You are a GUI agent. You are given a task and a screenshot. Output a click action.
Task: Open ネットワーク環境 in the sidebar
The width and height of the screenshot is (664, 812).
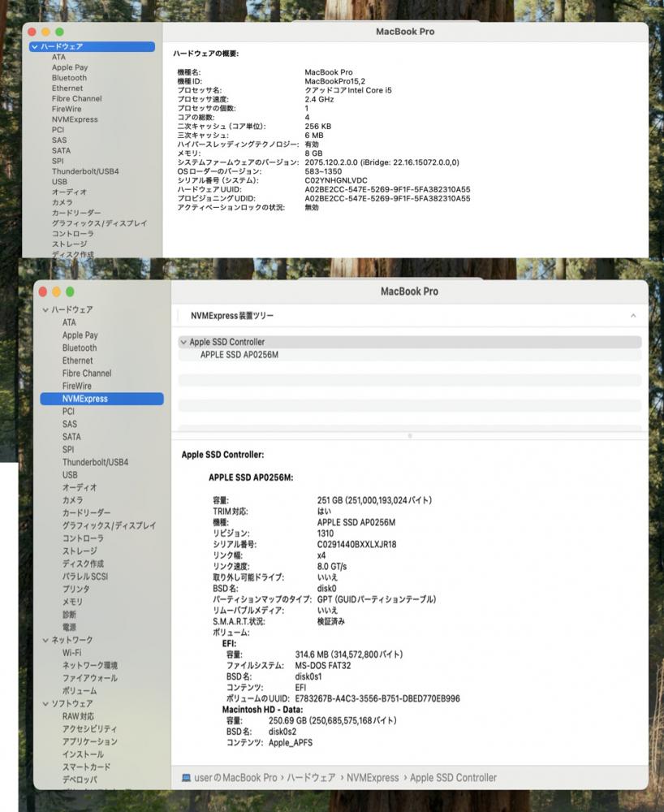[89, 666]
